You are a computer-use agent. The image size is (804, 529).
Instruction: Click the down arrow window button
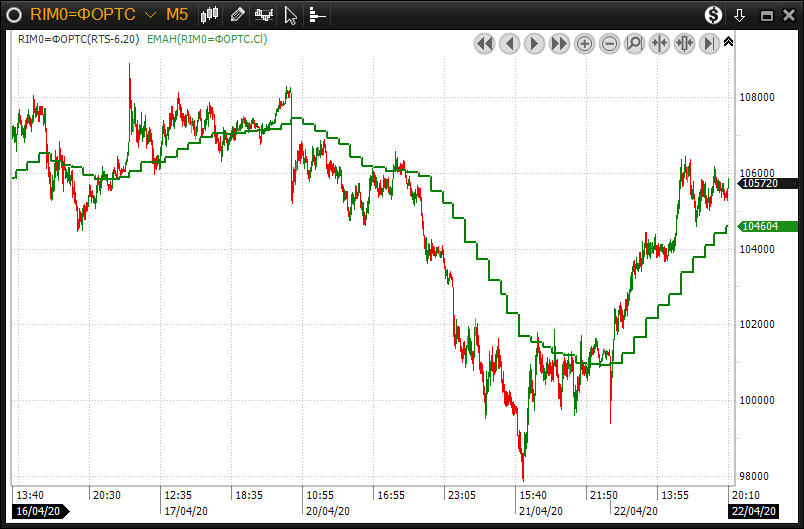[740, 15]
